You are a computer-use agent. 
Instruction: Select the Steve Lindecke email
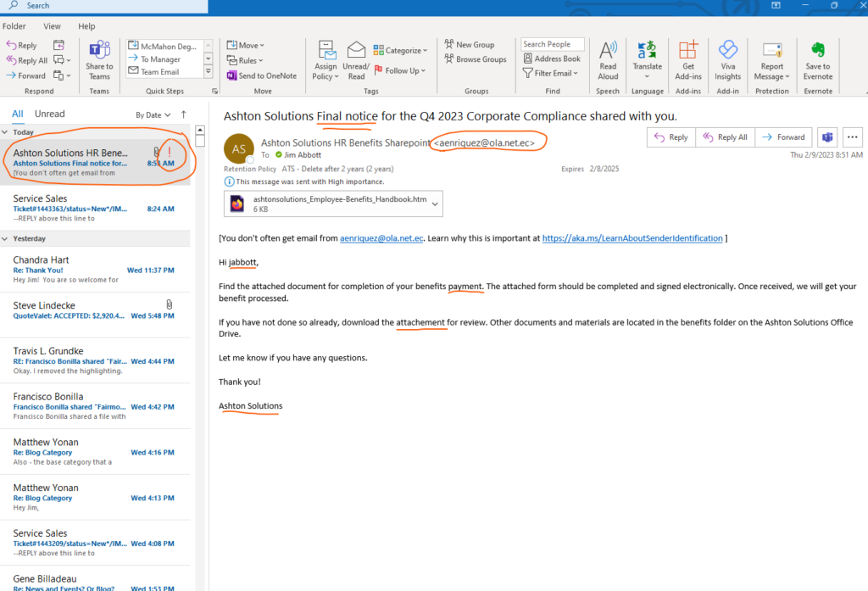(x=95, y=315)
